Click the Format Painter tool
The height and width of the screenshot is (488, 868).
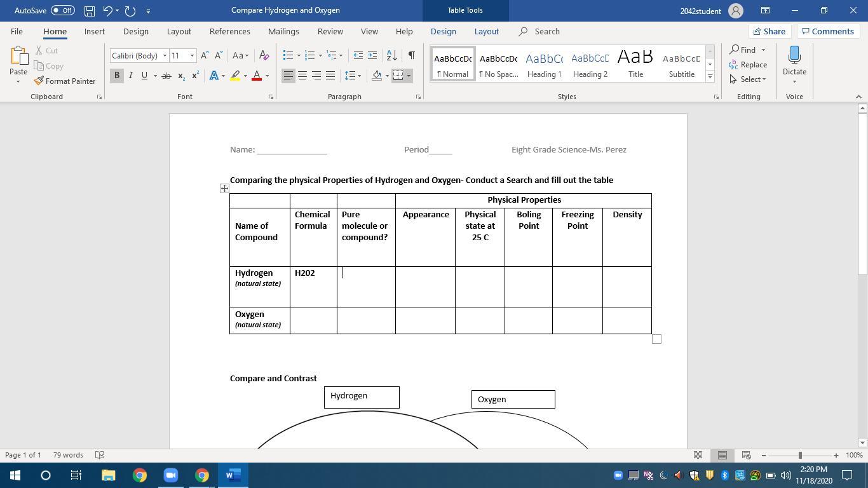64,81
